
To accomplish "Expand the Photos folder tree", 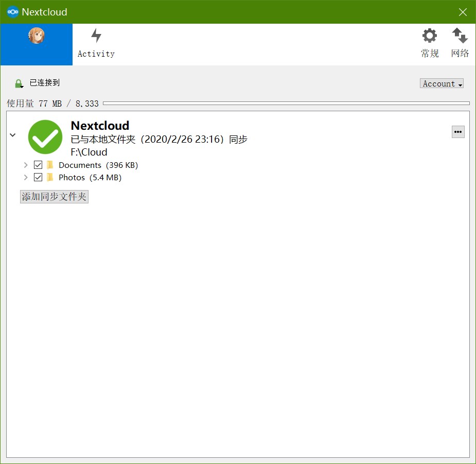I will 26,178.
